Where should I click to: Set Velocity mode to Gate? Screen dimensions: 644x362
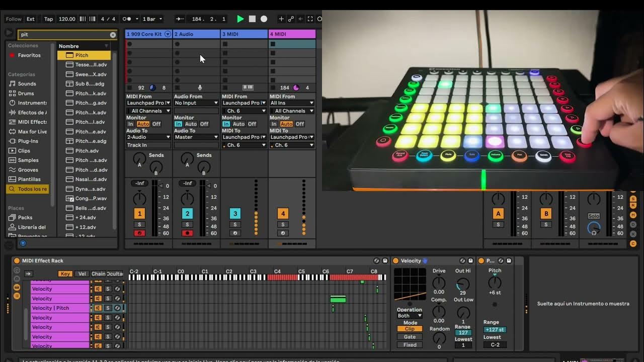(410, 337)
